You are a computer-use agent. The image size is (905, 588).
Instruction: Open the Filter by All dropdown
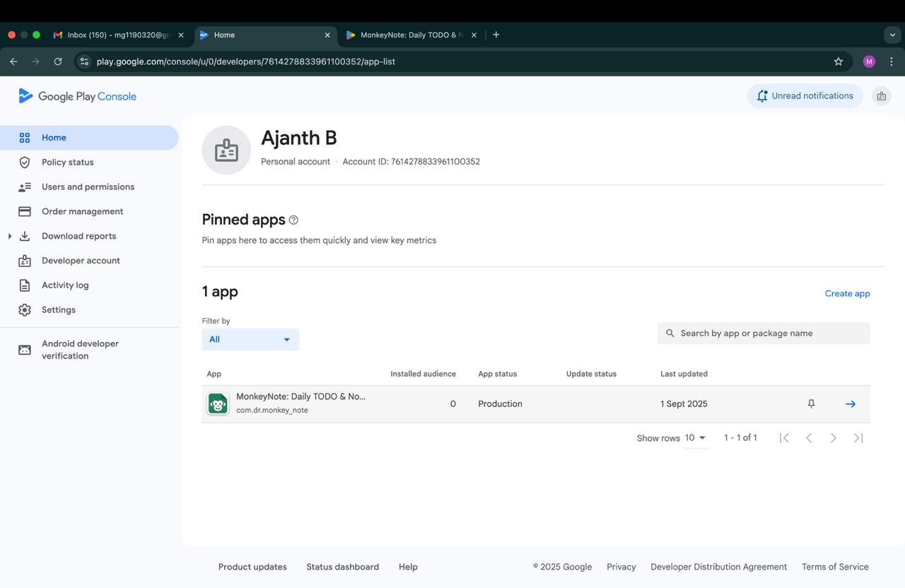(x=250, y=339)
